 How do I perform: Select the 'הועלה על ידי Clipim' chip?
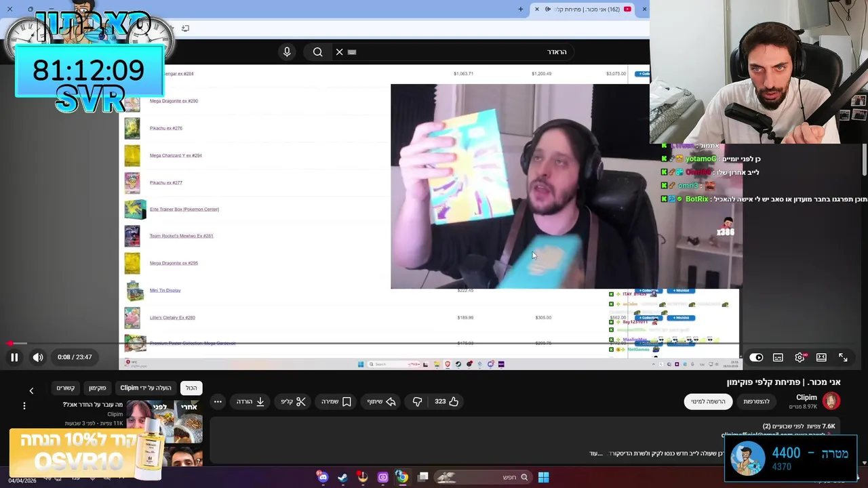(146, 388)
